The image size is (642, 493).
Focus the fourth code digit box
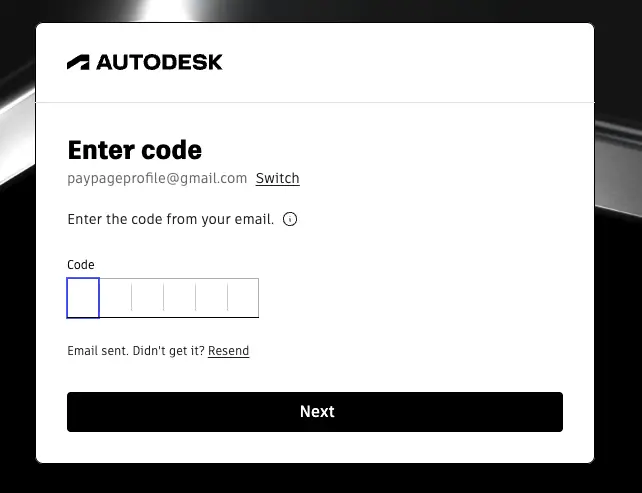pos(180,298)
